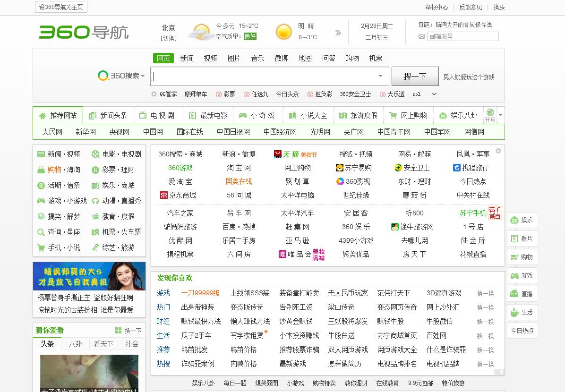Switch to the 八卦 tab under 猜你爱看
Image resolution: width=565 pixels, height=392 pixels.
coord(75,344)
